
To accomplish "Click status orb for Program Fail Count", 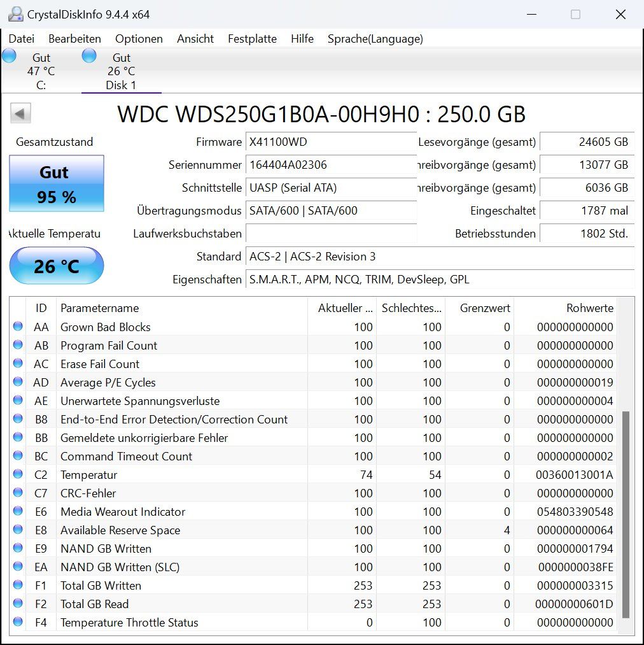I will coord(18,344).
